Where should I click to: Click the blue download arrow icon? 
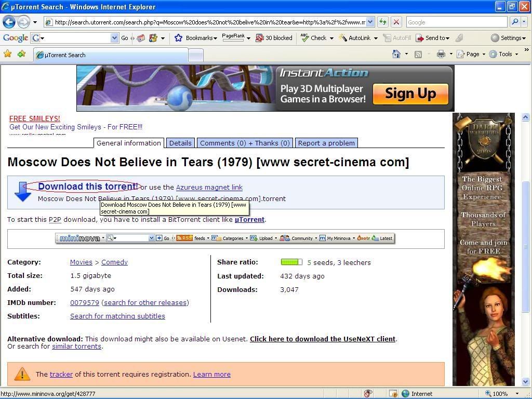tap(23, 191)
